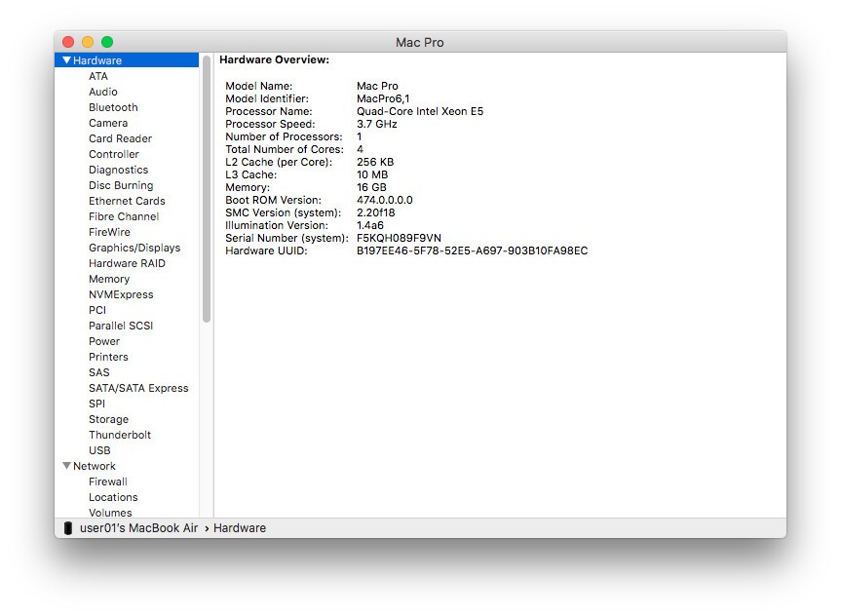Collapse the Hardware section triangle
The height and width of the screenshot is (616, 841).
coord(66,60)
